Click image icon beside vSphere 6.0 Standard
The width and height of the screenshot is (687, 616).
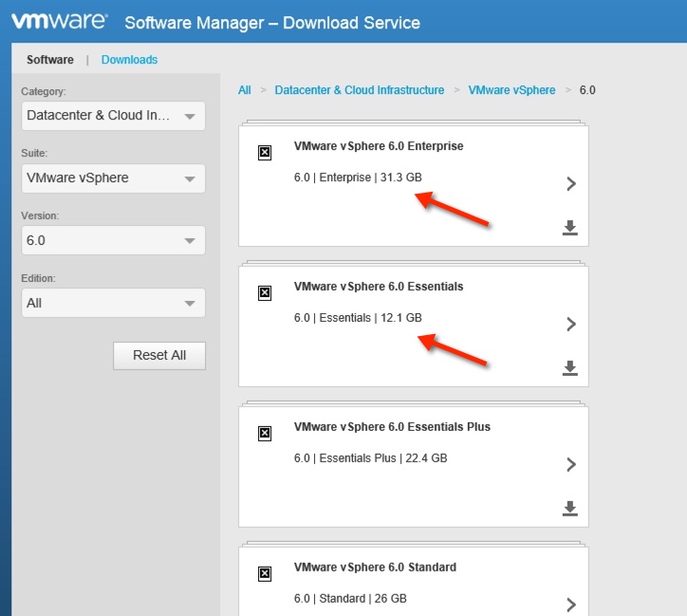265,573
